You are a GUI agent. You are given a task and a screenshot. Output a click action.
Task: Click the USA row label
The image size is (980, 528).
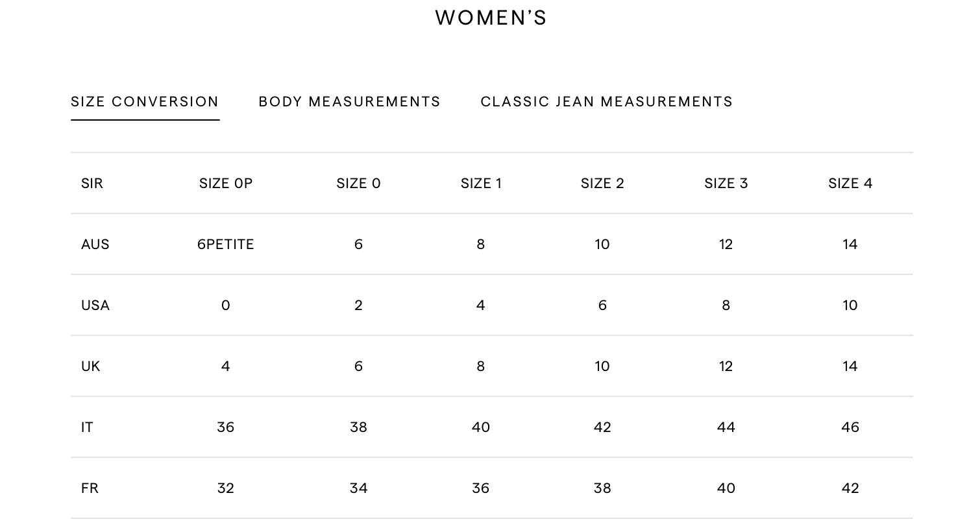[x=95, y=306]
